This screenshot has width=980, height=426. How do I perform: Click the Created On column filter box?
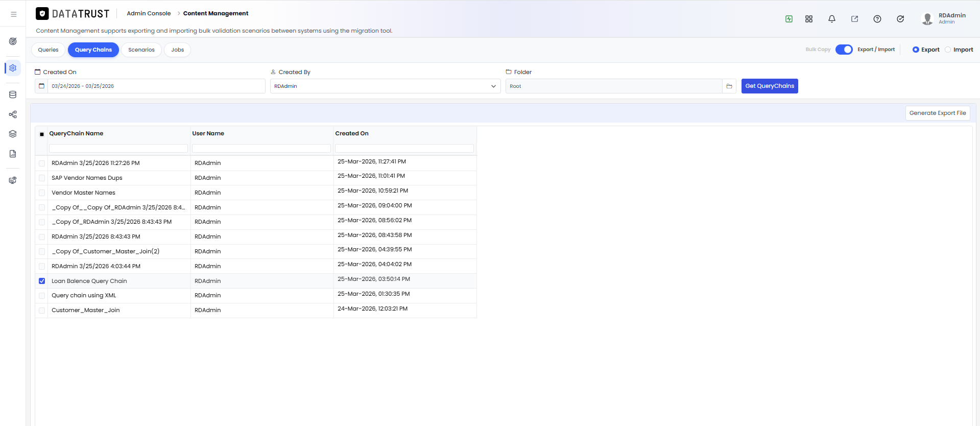click(404, 148)
